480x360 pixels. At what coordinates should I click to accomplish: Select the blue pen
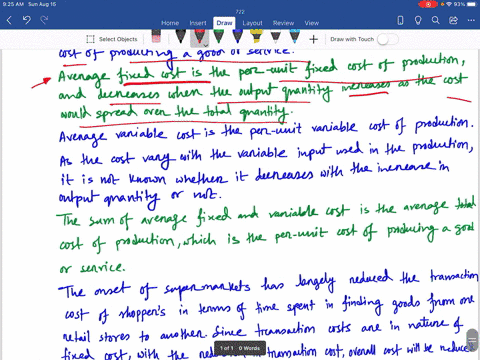pos(237,37)
